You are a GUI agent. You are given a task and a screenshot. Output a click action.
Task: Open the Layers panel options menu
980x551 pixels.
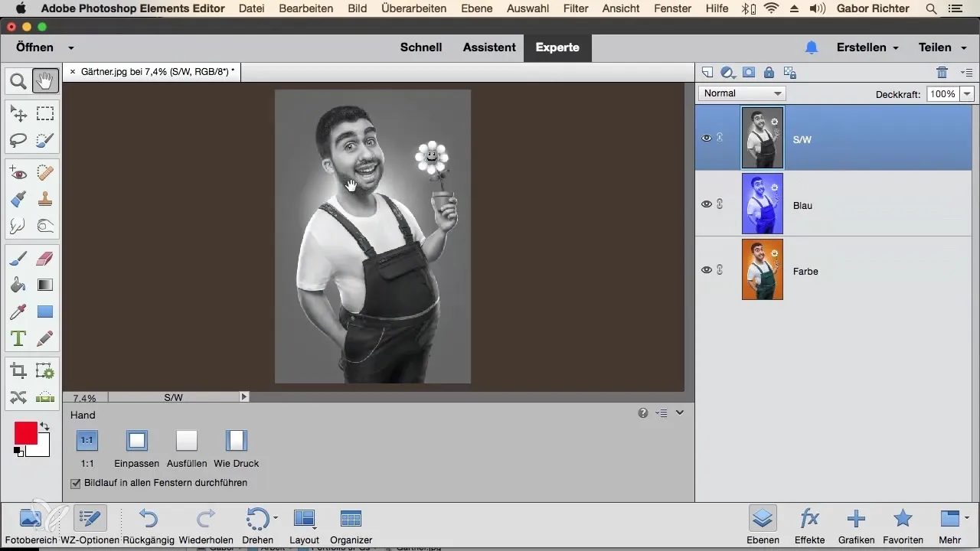966,73
